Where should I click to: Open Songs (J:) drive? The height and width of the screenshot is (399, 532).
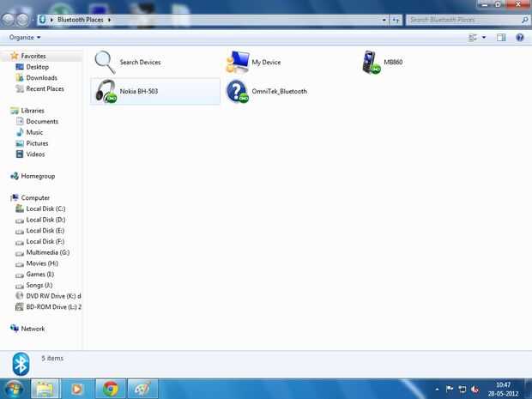[39, 285]
